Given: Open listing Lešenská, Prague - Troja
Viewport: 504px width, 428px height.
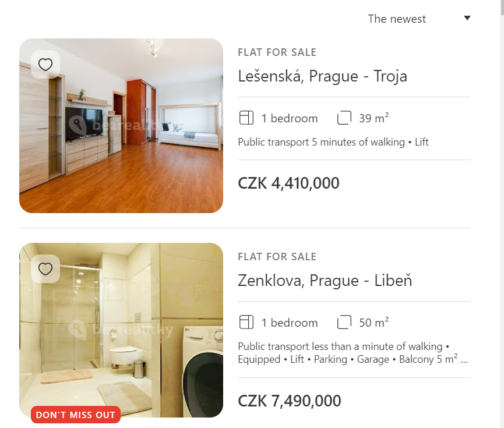Looking at the screenshot, I should 322,76.
